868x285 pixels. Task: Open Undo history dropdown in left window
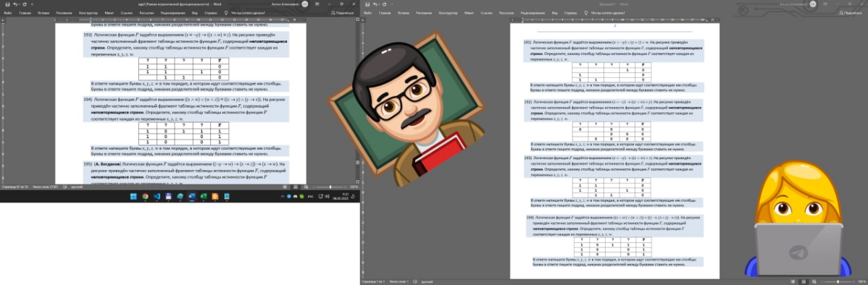[x=19, y=4]
